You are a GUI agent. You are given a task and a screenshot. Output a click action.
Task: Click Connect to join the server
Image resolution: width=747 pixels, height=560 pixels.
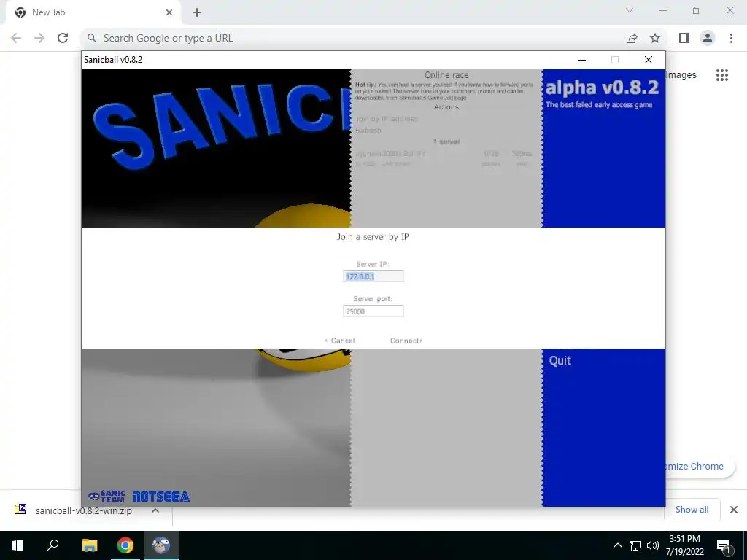(406, 341)
